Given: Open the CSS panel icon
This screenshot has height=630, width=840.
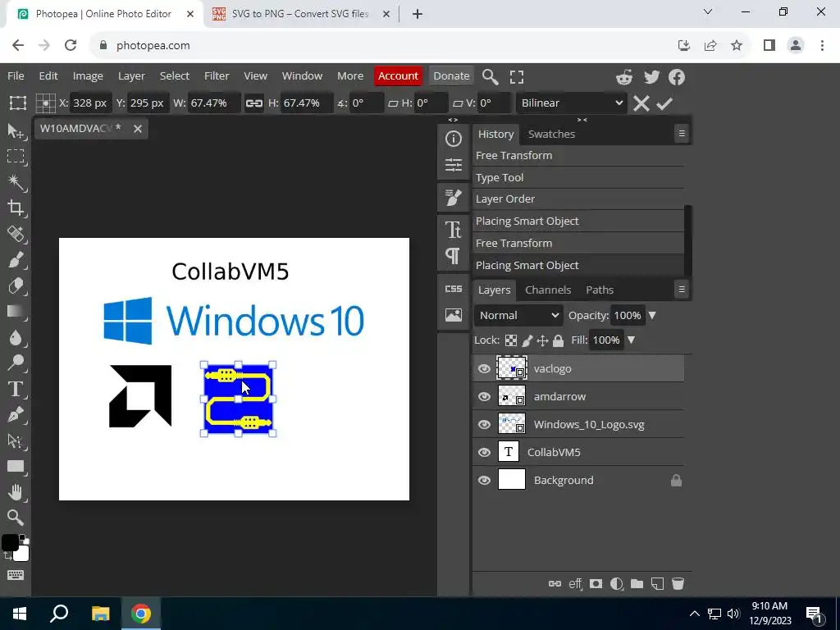Looking at the screenshot, I should (453, 289).
